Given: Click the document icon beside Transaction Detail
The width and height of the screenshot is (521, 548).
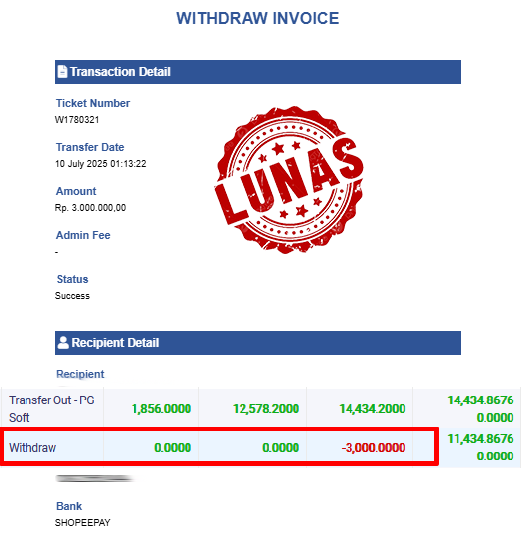Looking at the screenshot, I should click(62, 72).
